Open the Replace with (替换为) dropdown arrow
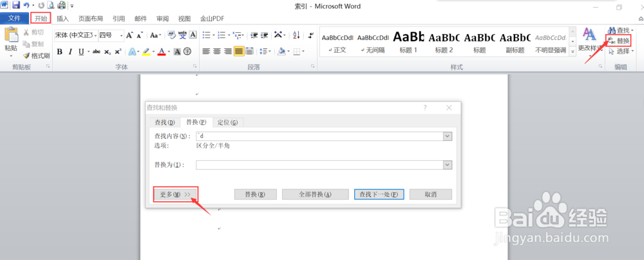The height and width of the screenshot is (260, 644). pos(448,165)
